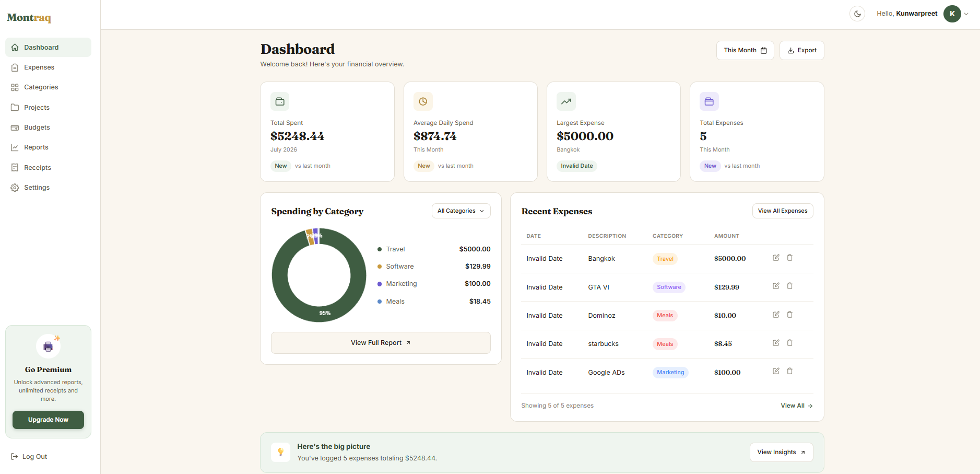This screenshot has height=474, width=980.
Task: Click the New badge on Total Spent card
Action: tap(281, 166)
